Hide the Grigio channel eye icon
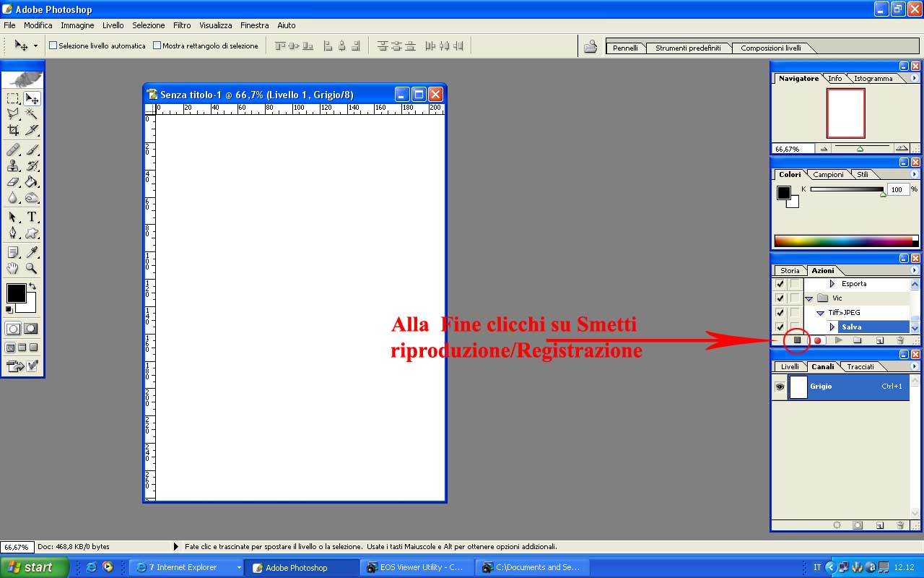Viewport: 924px width, 578px height. click(x=780, y=387)
